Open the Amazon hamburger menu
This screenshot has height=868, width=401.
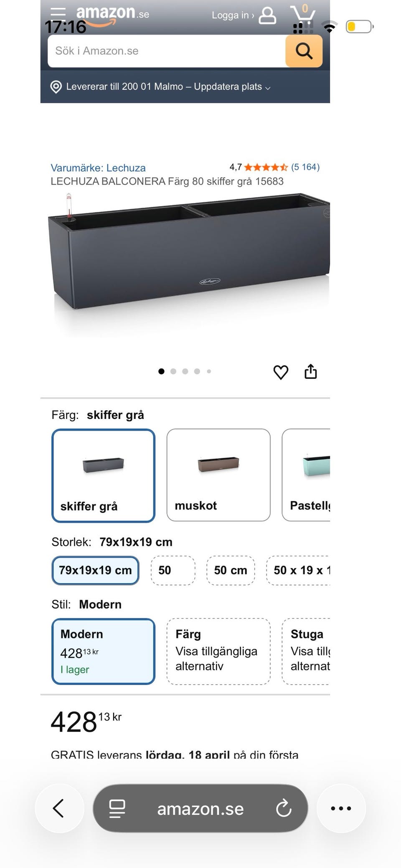[x=58, y=14]
